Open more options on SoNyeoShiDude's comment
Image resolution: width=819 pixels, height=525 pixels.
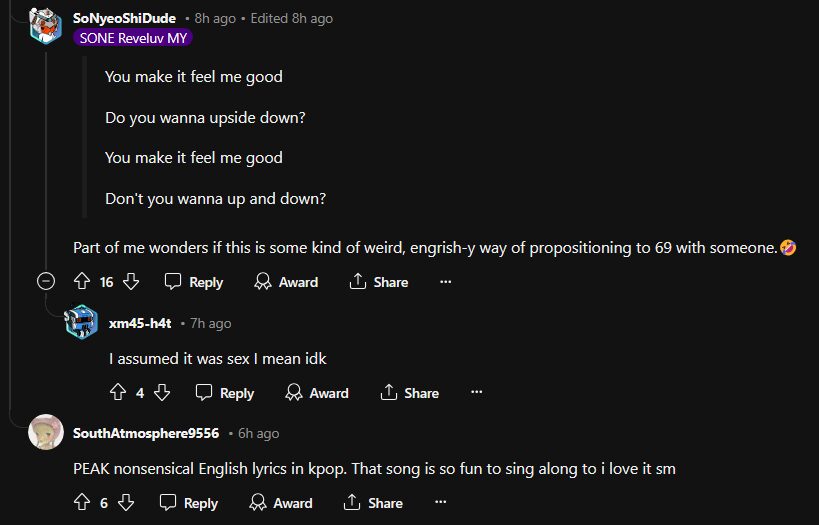445,282
